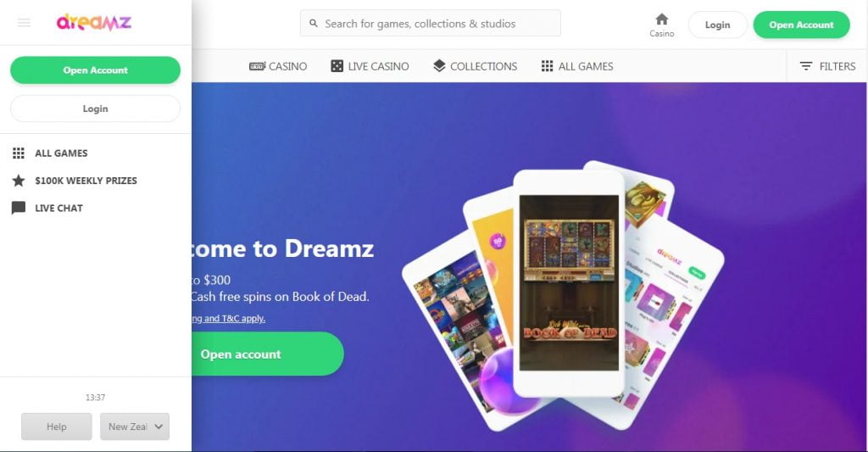This screenshot has height=452, width=868.
Task: Click the dice Live Casino icon
Action: [337, 66]
